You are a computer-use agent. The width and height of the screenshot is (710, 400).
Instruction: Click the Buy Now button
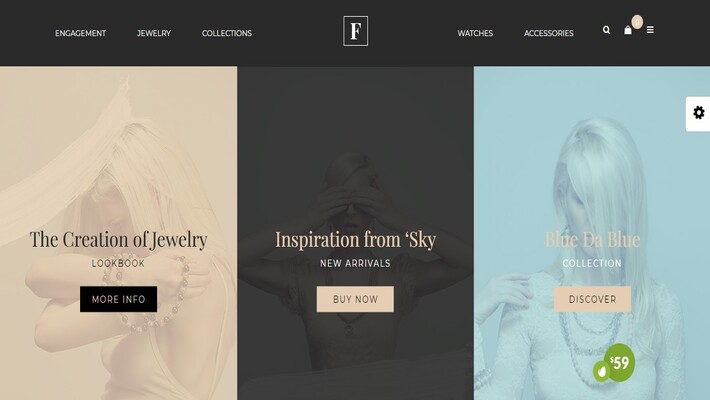(x=355, y=299)
